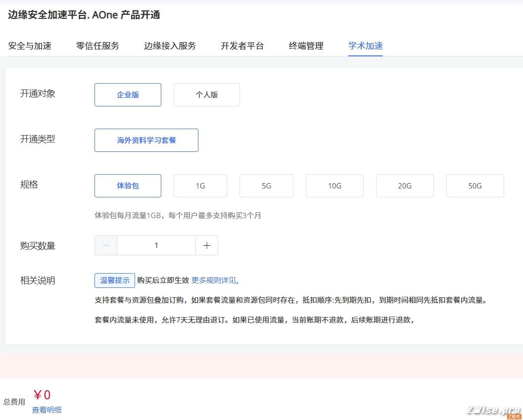Click the AOne 产品开通 page title
The height and width of the screenshot is (420, 523).
pos(84,15)
